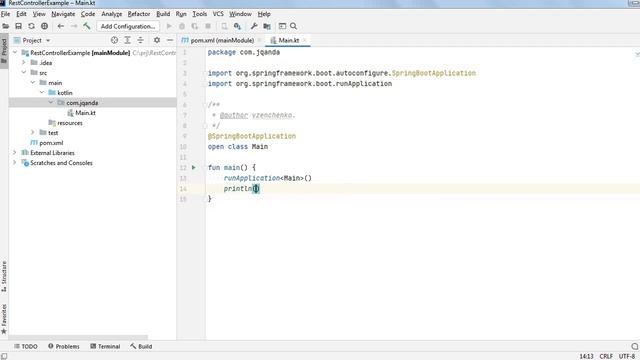Switch to the pom.xml (mainModule) tab
Screen dimensions: 640x360
(x=221, y=40)
